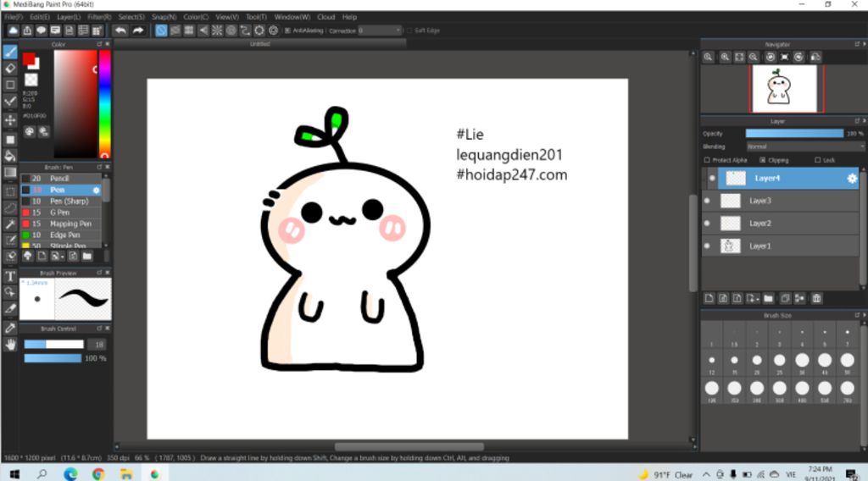868x481 pixels.
Task: Select the Move tool
Action: (10, 120)
